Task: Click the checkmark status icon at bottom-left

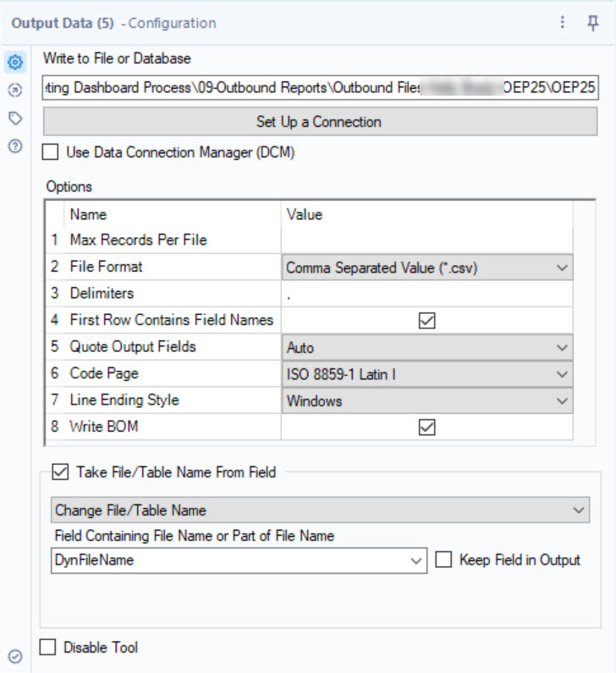Action: pos(15,655)
